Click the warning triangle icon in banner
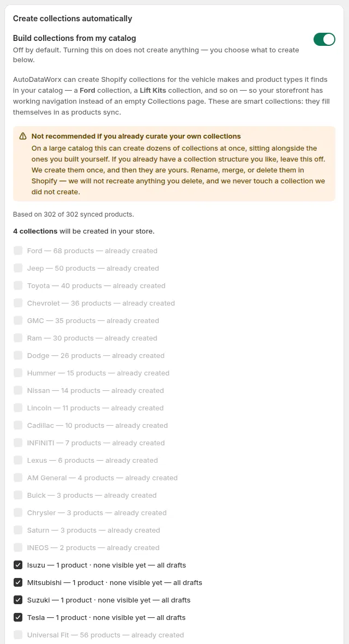The image size is (349, 644). pyautogui.click(x=23, y=136)
